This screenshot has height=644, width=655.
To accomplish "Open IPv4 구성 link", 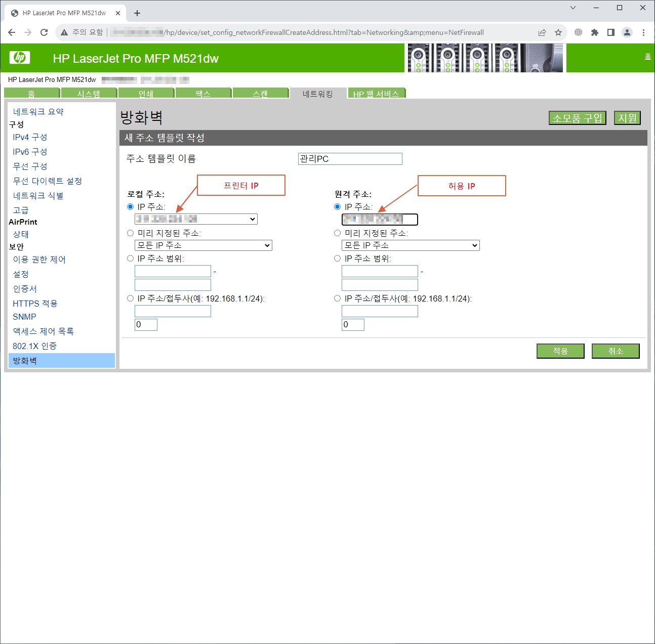I will pyautogui.click(x=30, y=137).
